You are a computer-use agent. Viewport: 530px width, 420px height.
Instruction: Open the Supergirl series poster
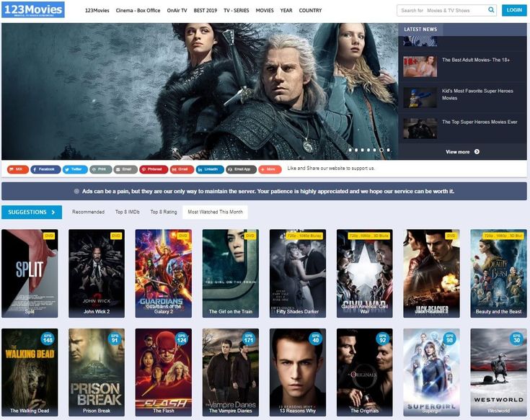[432, 372]
